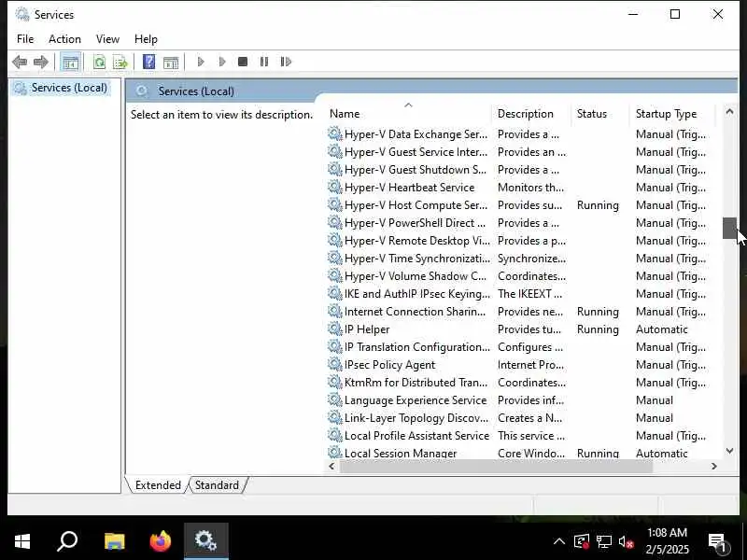Click gear icon of IP Helper service
The image size is (747, 560).
[x=335, y=329]
